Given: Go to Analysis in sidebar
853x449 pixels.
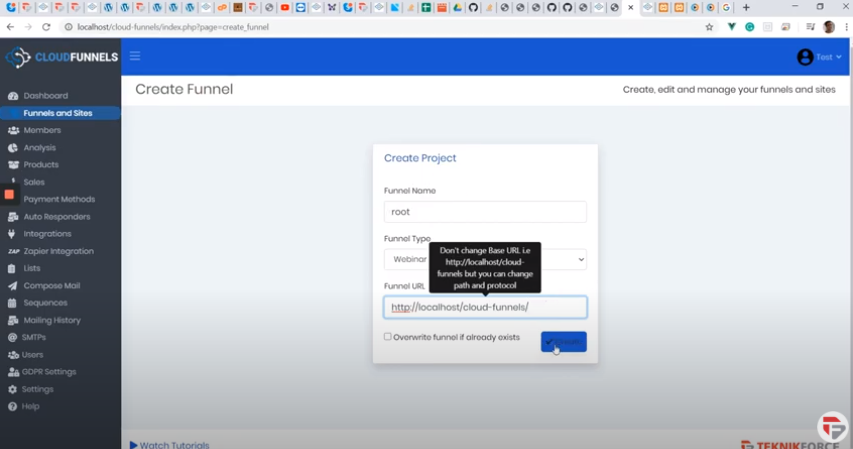Looking at the screenshot, I should tap(39, 148).
